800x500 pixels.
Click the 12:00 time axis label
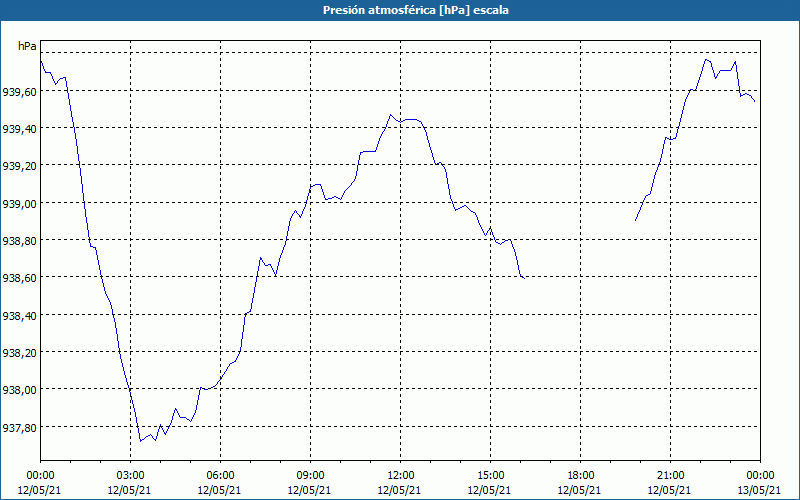401,476
